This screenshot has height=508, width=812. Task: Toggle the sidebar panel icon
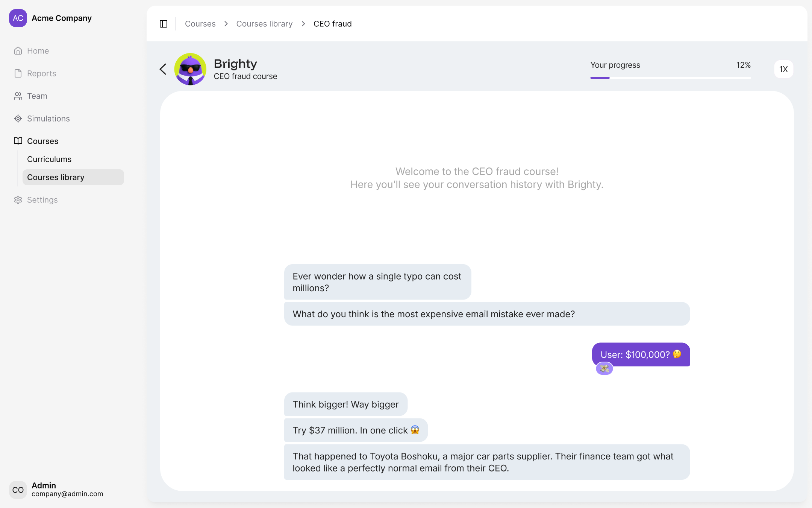(164, 24)
